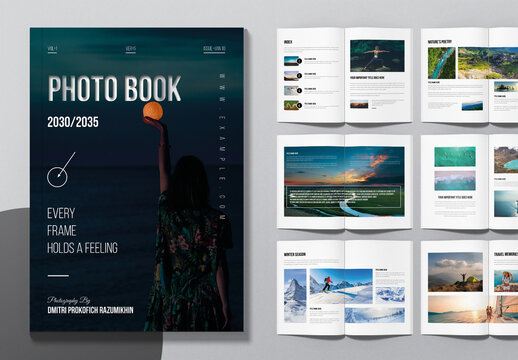Click the "PHOTO BOOK" cover title
The width and height of the screenshot is (518, 360).
(x=114, y=88)
